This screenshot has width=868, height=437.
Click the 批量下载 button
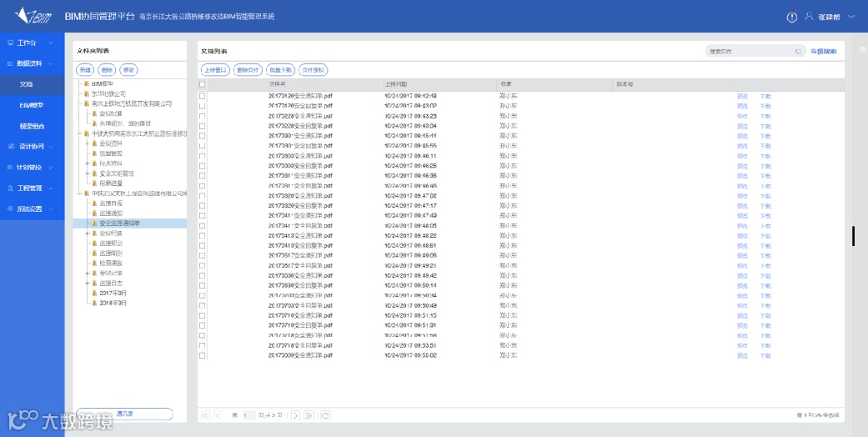279,70
